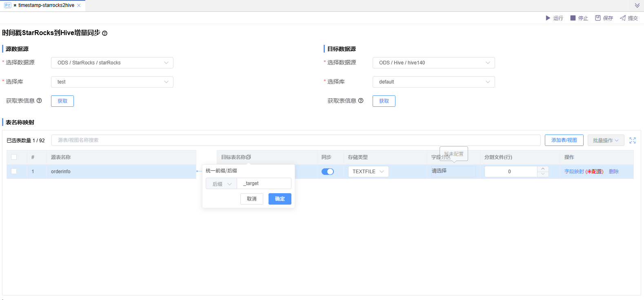Click the Run (运行) play icon
Image resolution: width=644 pixels, height=300 pixels.
coord(548,18)
